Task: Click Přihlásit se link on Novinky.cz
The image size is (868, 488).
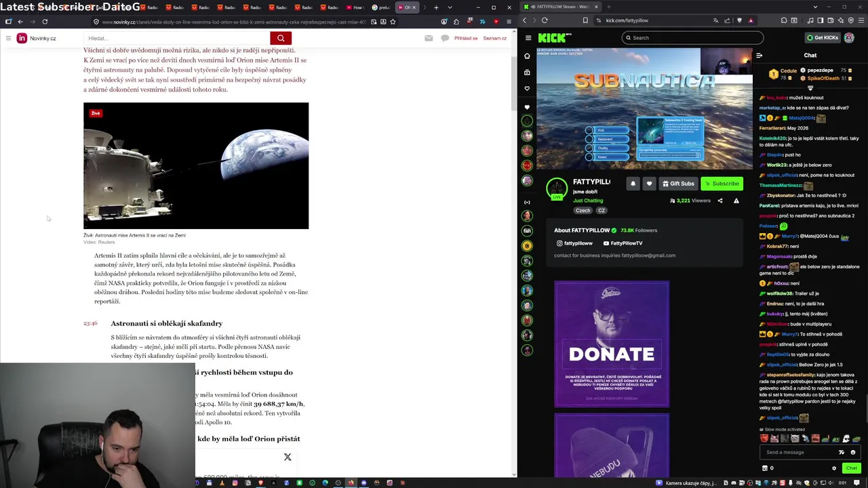Action: point(466,38)
